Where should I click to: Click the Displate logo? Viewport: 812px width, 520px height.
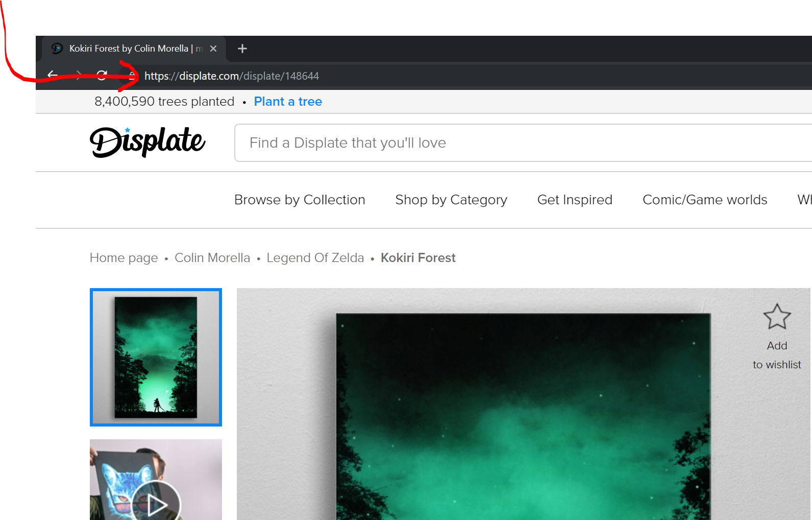[147, 142]
